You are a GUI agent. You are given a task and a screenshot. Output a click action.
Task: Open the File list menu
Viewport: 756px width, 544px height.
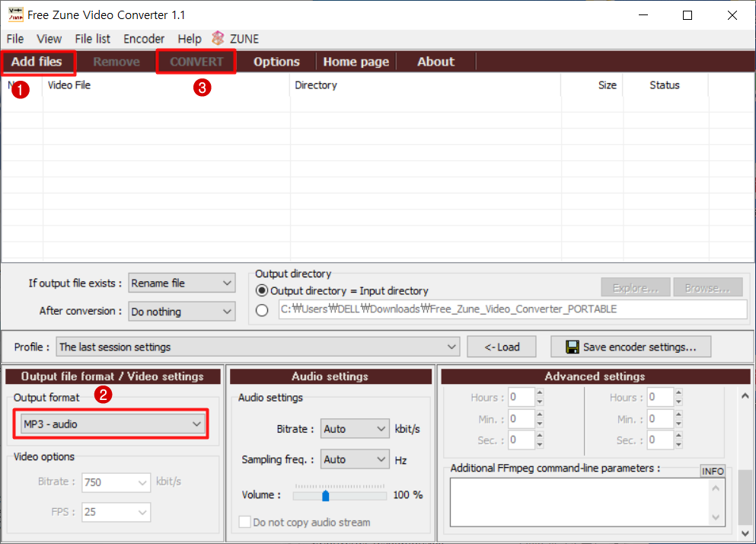(93, 39)
